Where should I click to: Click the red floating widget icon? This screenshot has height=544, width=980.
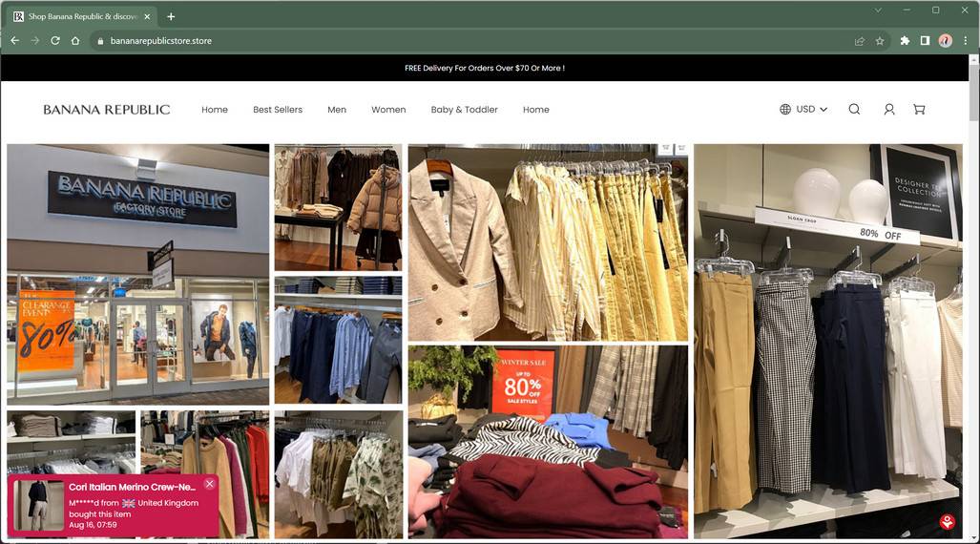[948, 521]
